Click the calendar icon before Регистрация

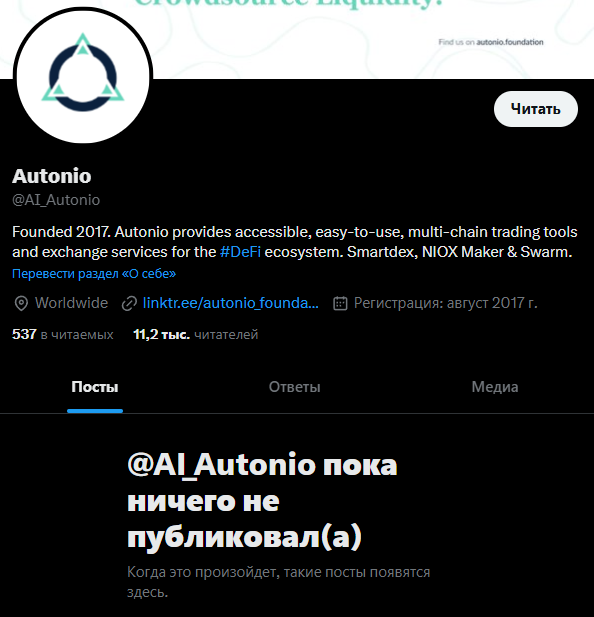340,303
